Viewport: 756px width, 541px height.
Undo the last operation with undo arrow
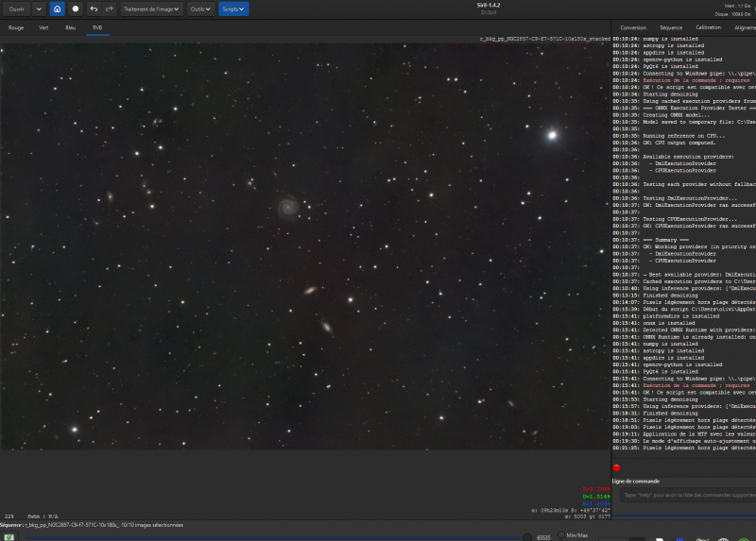94,8
